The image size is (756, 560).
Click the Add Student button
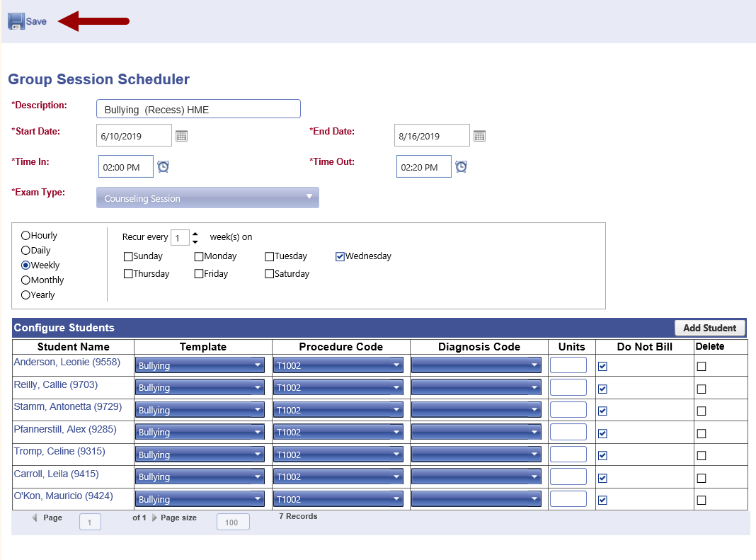point(710,328)
